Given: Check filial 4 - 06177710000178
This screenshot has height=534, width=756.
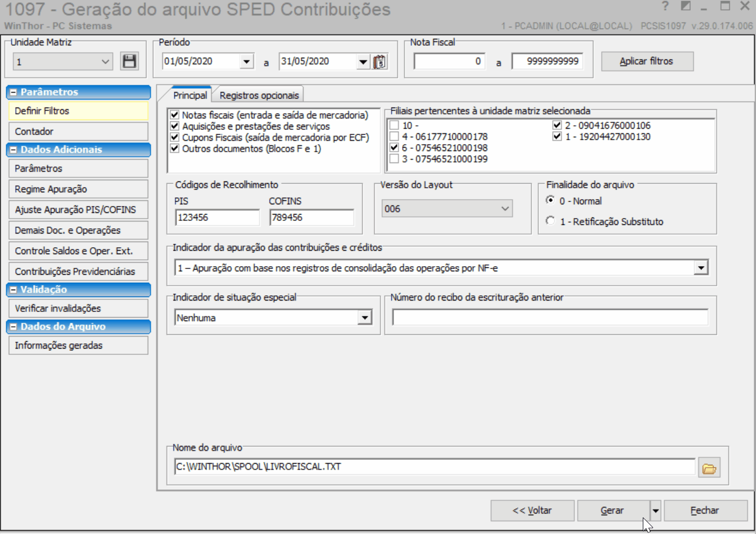Looking at the screenshot, I should [394, 136].
